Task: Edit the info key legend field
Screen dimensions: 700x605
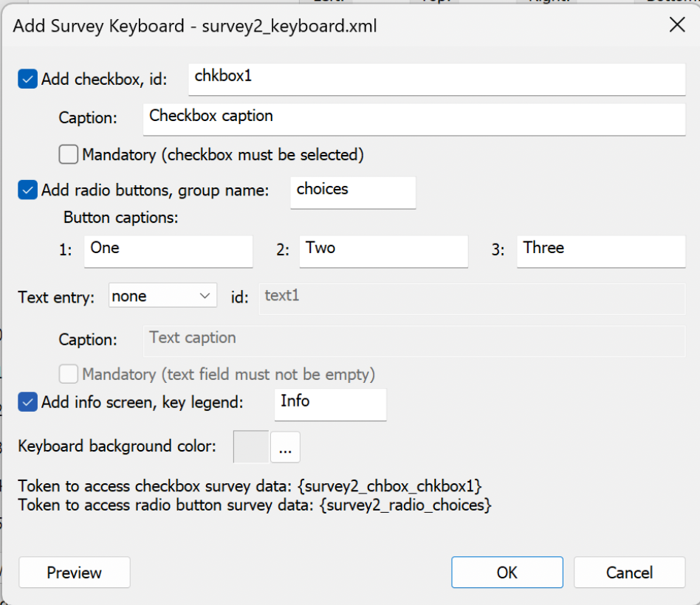Action: [x=330, y=404]
